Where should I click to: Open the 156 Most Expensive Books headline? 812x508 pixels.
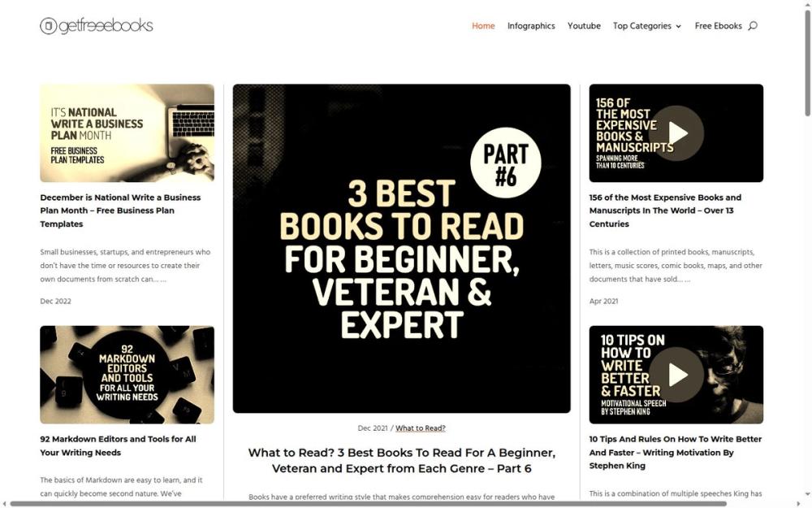click(665, 211)
